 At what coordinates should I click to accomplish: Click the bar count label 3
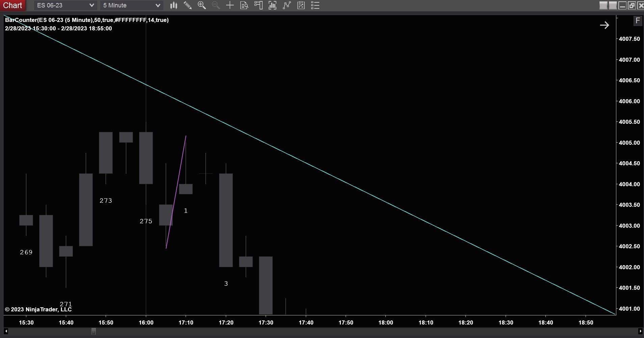coord(226,284)
